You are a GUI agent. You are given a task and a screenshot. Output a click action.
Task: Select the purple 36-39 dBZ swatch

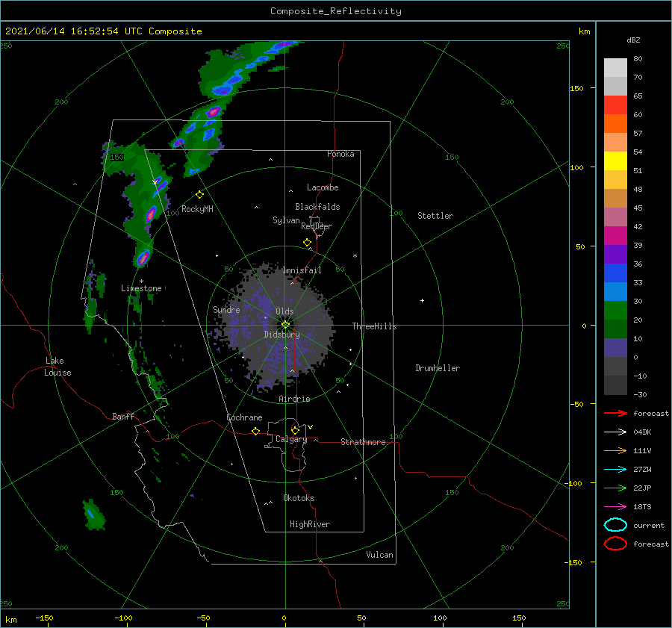[615, 254]
